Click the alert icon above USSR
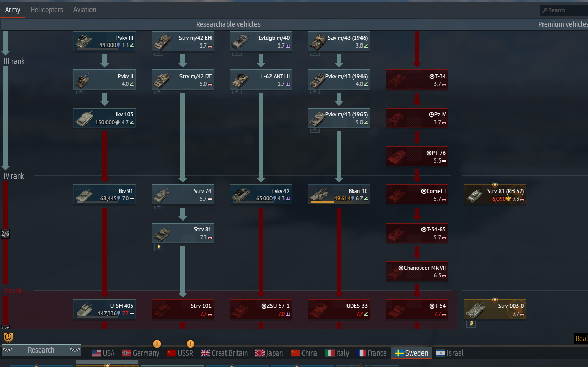This screenshot has width=588, height=367. (190, 344)
